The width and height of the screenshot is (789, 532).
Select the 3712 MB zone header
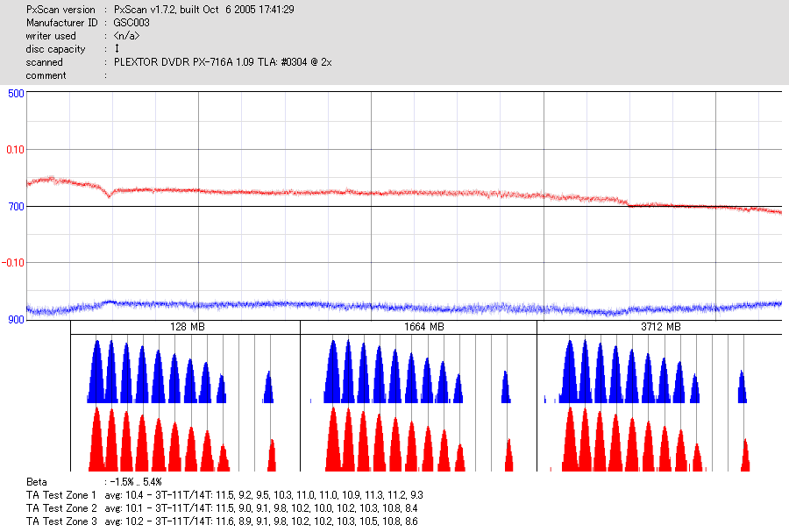pos(661,327)
